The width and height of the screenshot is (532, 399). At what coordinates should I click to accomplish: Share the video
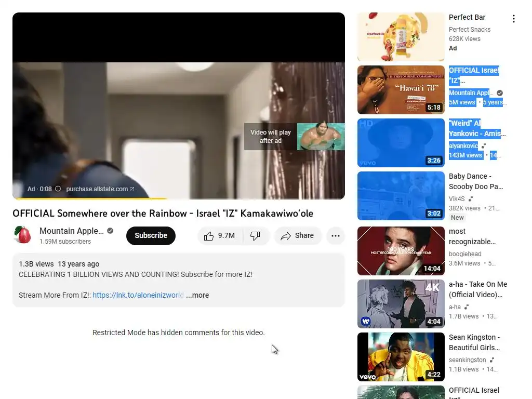[298, 236]
